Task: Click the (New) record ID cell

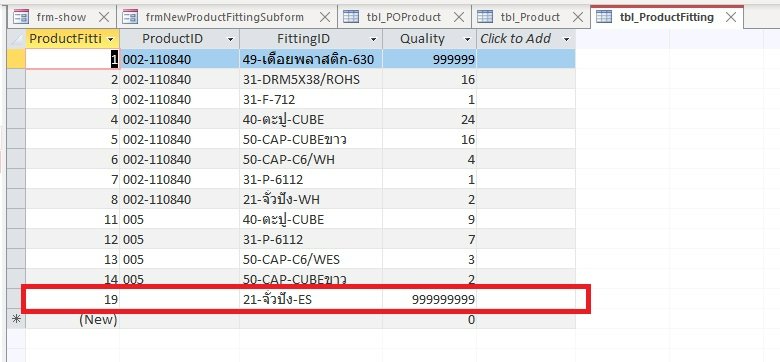Action: click(x=73, y=319)
